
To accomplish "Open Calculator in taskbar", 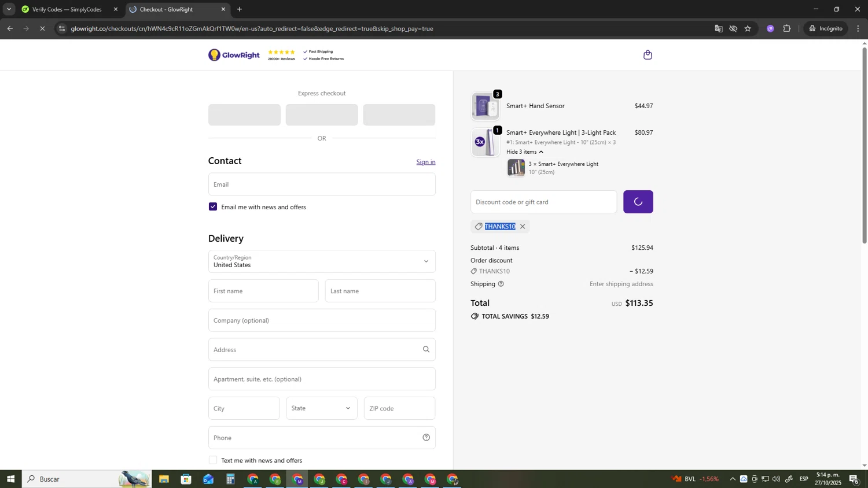I will click(230, 479).
